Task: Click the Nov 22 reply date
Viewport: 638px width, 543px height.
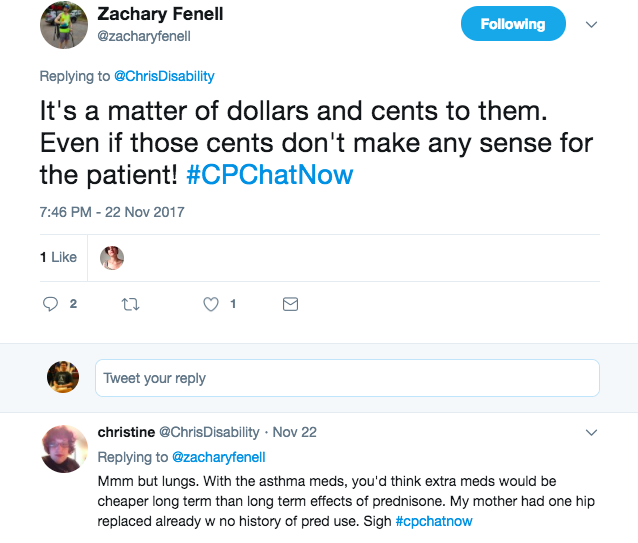Action: (294, 433)
